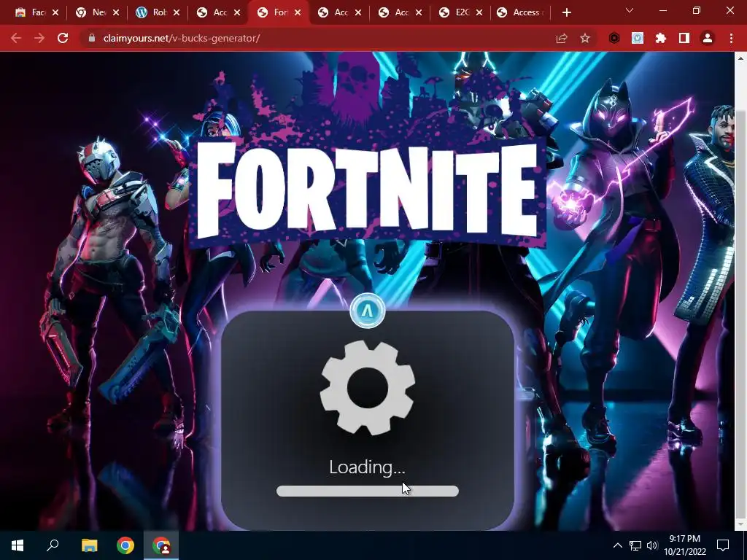Open network settings from the tray

[x=635, y=545]
